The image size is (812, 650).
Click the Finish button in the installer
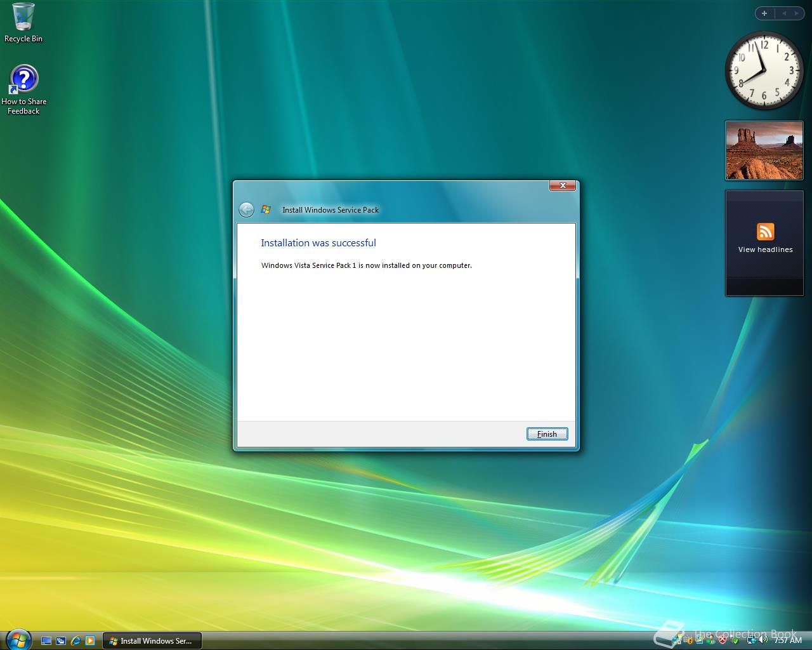point(547,434)
